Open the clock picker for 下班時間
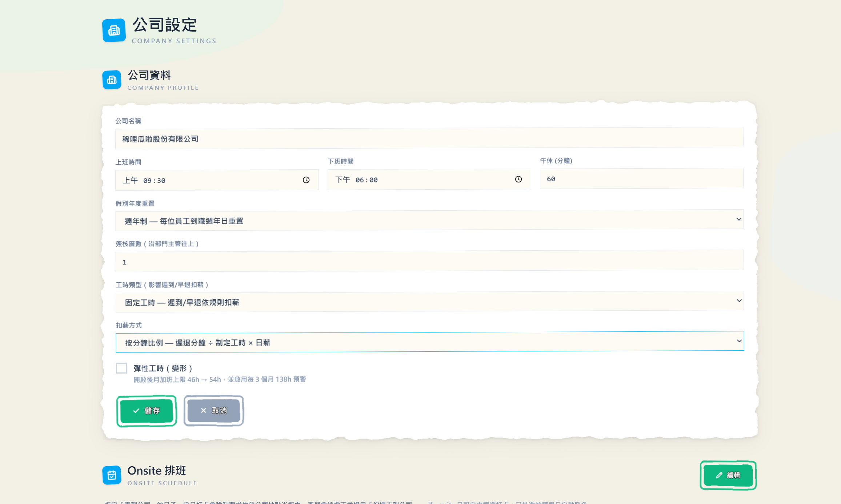Screen dimensions: 841x504 [x=518, y=179]
